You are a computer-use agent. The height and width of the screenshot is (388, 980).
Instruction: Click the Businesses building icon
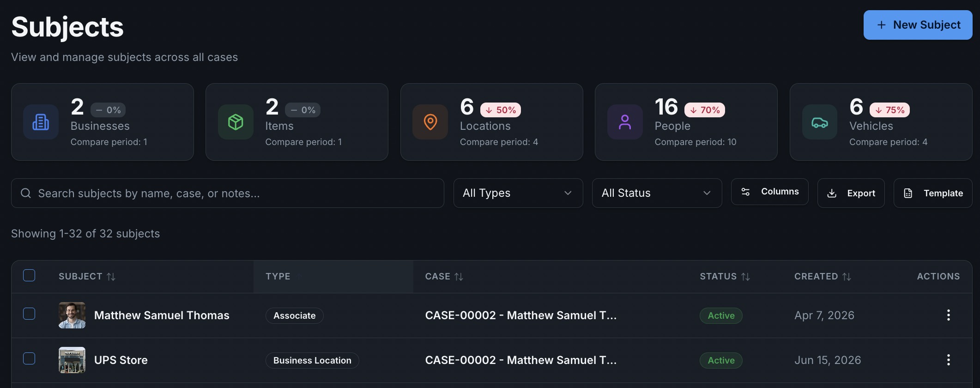(41, 122)
